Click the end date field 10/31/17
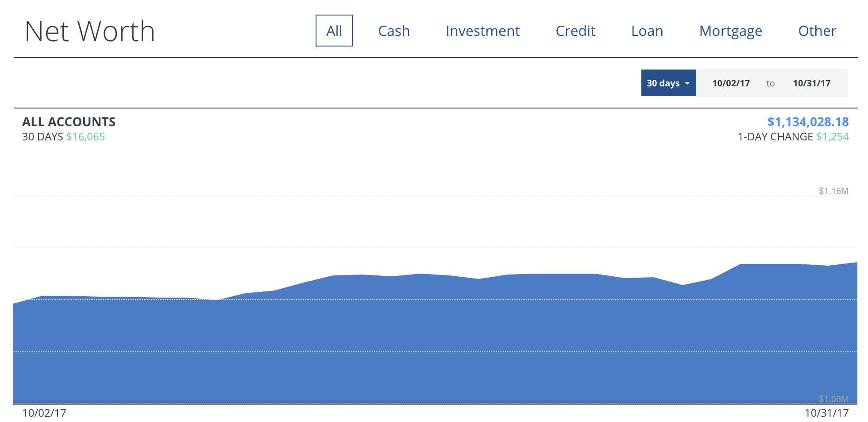Viewport: 868px width, 422px height. (x=811, y=83)
